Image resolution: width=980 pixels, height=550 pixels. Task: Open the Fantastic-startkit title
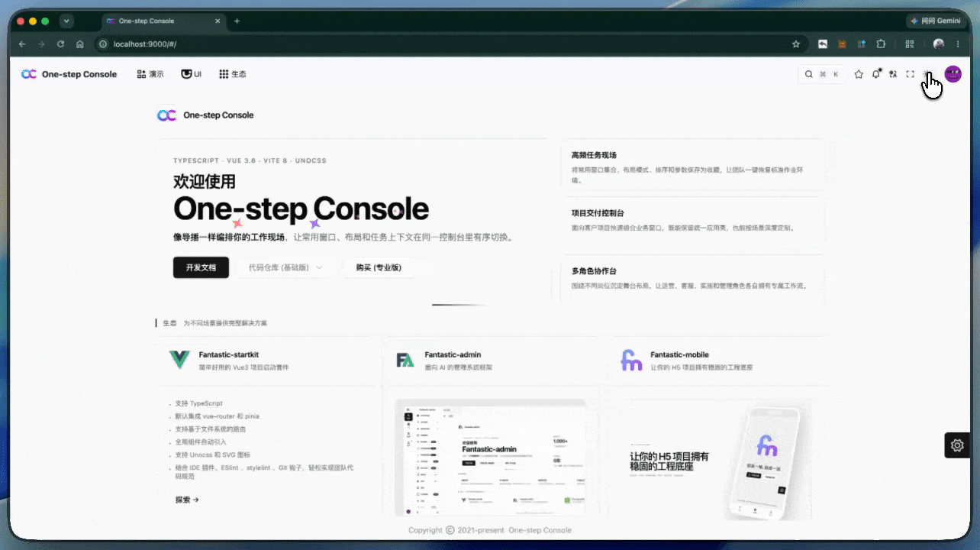click(228, 354)
